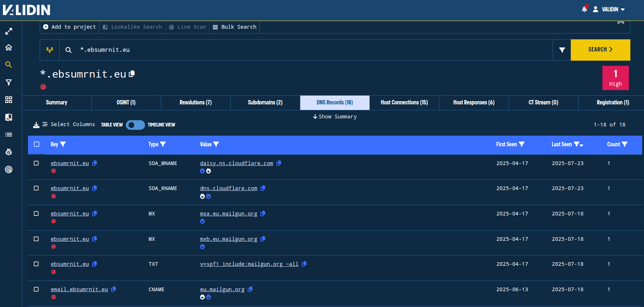Viewport: 644px width, 307px height.
Task: Open the dns.cloudflare.com link
Action: [229, 188]
